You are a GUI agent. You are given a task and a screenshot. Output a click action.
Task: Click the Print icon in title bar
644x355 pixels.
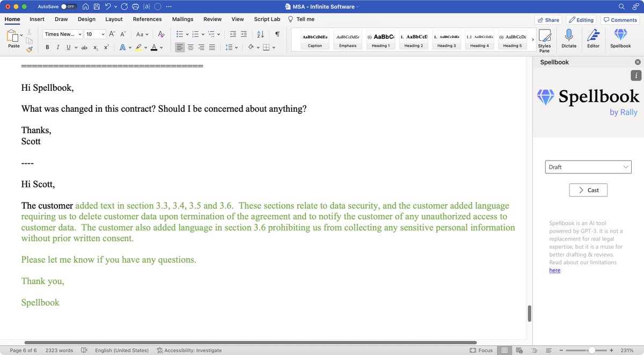(x=136, y=6)
